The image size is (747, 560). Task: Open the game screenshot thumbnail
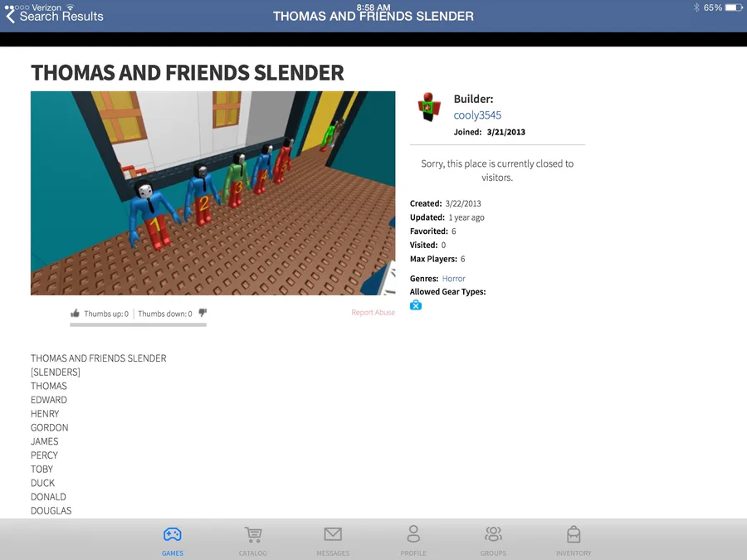[213, 193]
